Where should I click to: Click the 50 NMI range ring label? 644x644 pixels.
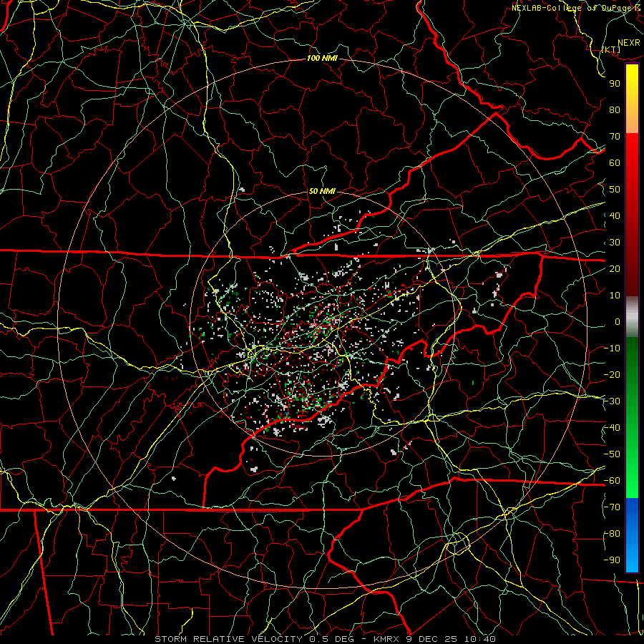(x=322, y=191)
